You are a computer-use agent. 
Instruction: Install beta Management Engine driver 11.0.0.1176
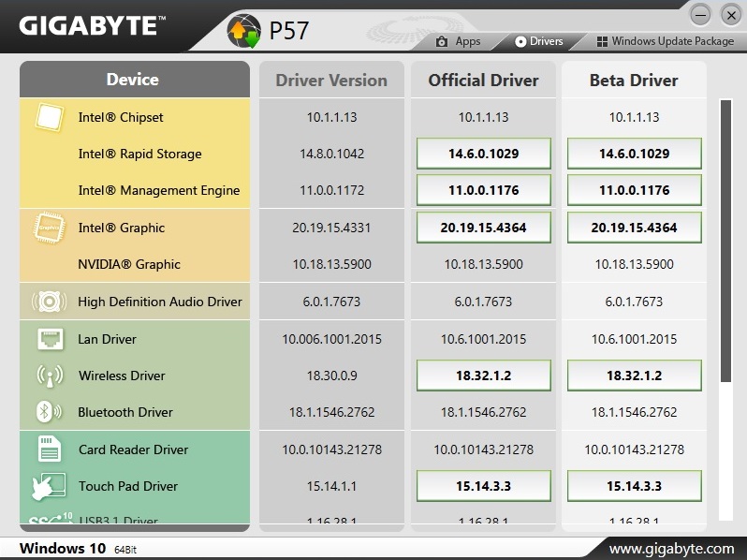634,190
